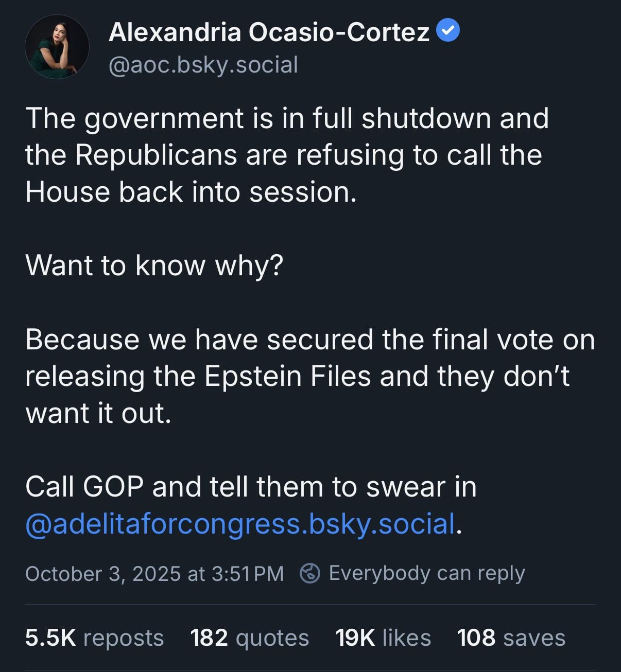Open the 182 quotes list

tap(250, 638)
